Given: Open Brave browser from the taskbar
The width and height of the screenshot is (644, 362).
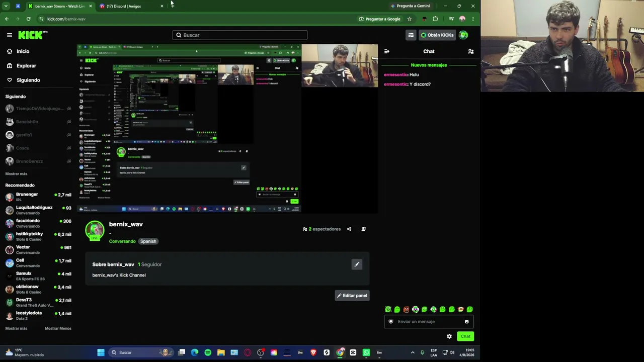Looking at the screenshot, I should pos(313,352).
